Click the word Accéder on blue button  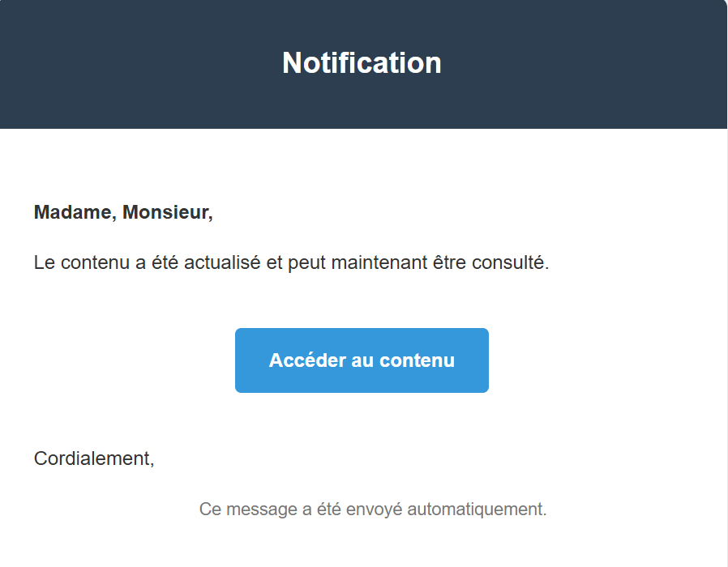point(307,360)
